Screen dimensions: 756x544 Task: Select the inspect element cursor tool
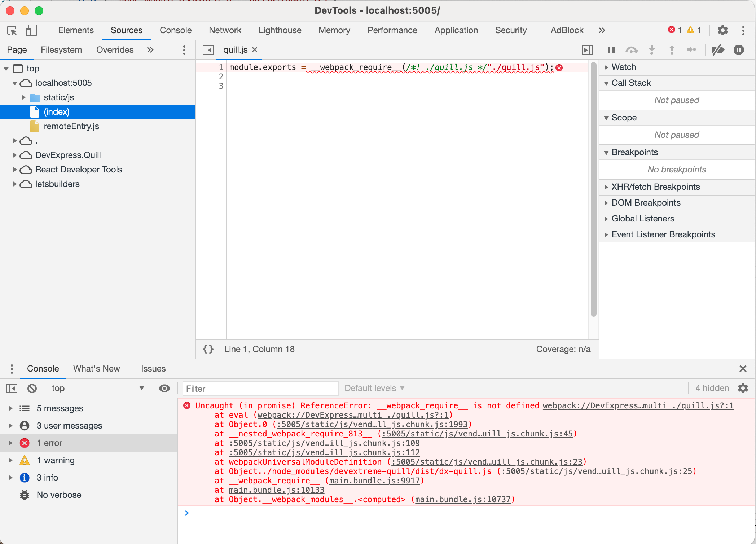pos(12,30)
